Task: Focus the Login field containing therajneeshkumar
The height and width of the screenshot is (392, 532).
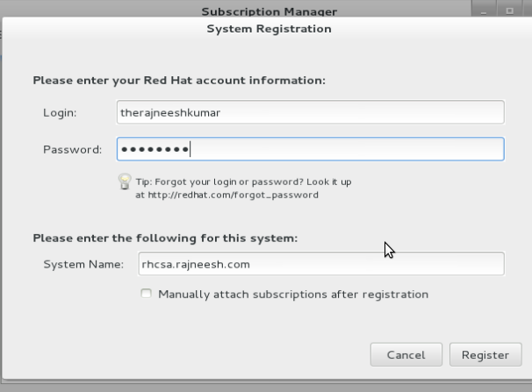Action: (x=311, y=112)
